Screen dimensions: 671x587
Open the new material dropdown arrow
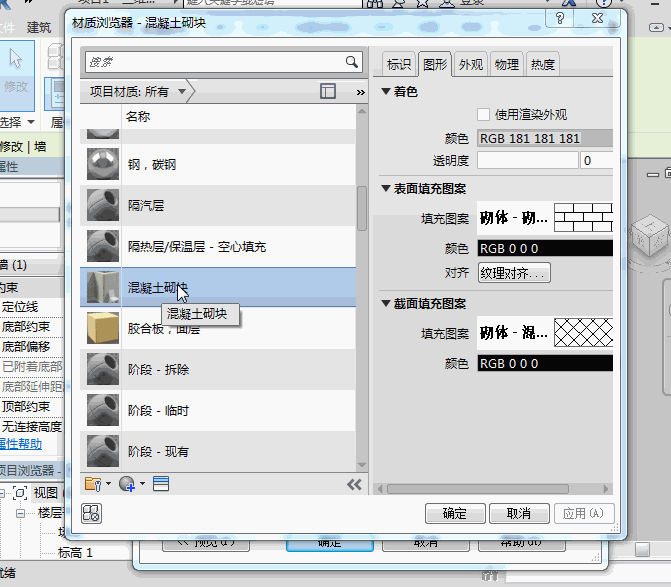tap(143, 484)
